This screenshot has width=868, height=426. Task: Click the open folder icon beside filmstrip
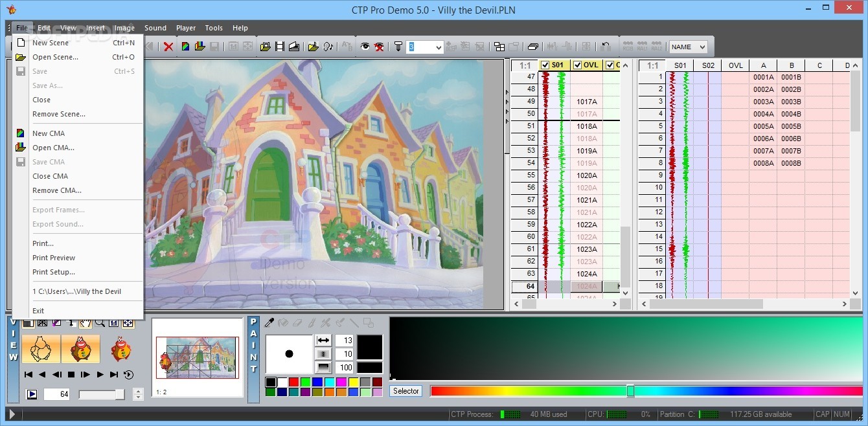point(265,47)
